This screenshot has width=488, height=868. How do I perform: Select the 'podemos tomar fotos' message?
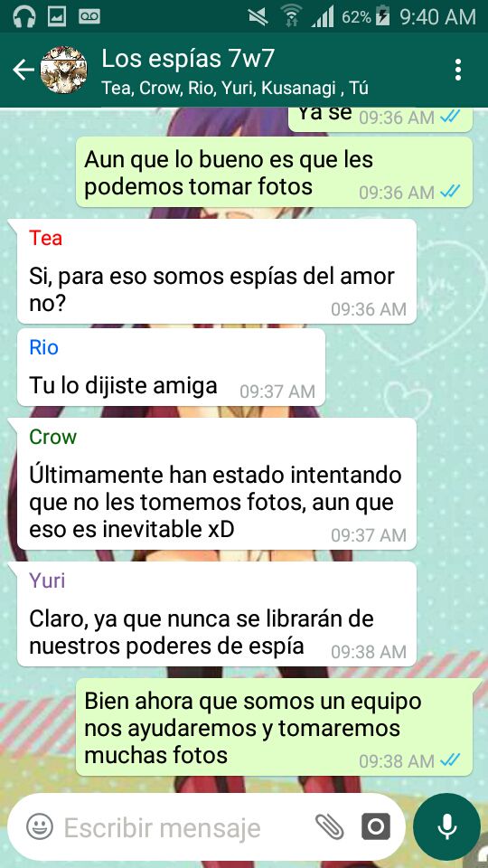(x=275, y=172)
